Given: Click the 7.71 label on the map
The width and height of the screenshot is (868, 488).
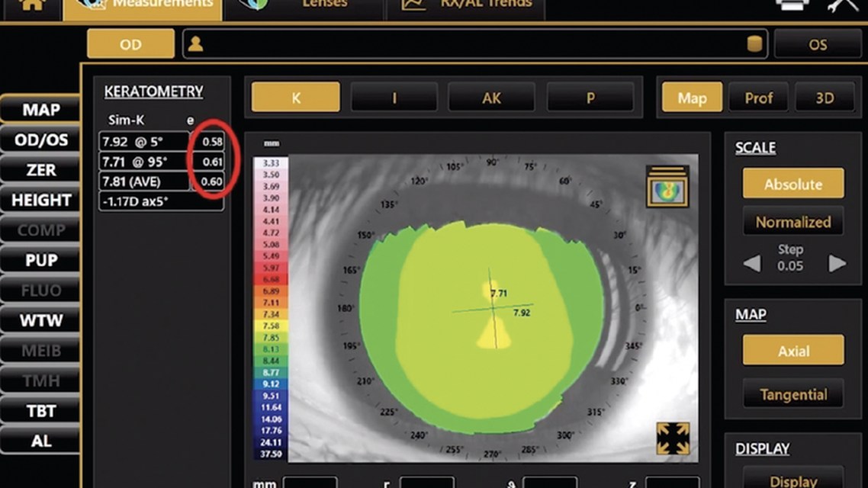Looking at the screenshot, I should click(x=499, y=294).
